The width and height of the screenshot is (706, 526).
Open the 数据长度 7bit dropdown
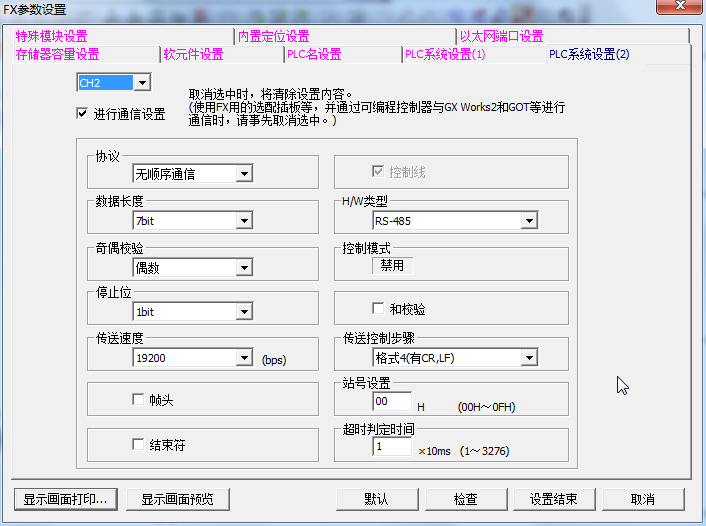(x=243, y=221)
